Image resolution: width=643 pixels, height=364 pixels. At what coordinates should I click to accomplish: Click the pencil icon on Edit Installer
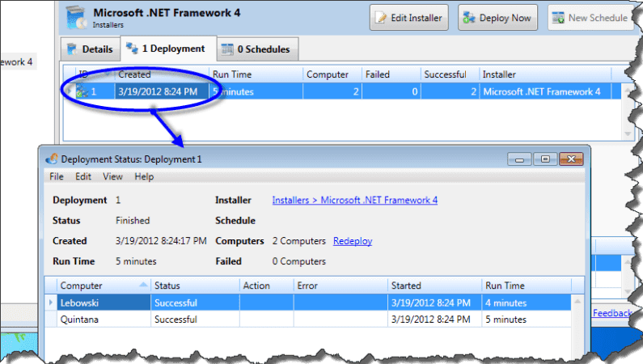(x=381, y=18)
